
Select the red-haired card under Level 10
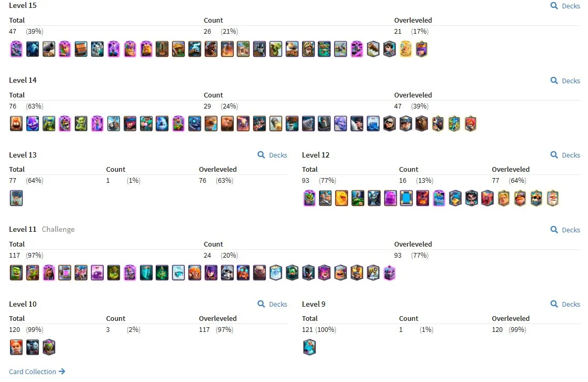[16, 347]
